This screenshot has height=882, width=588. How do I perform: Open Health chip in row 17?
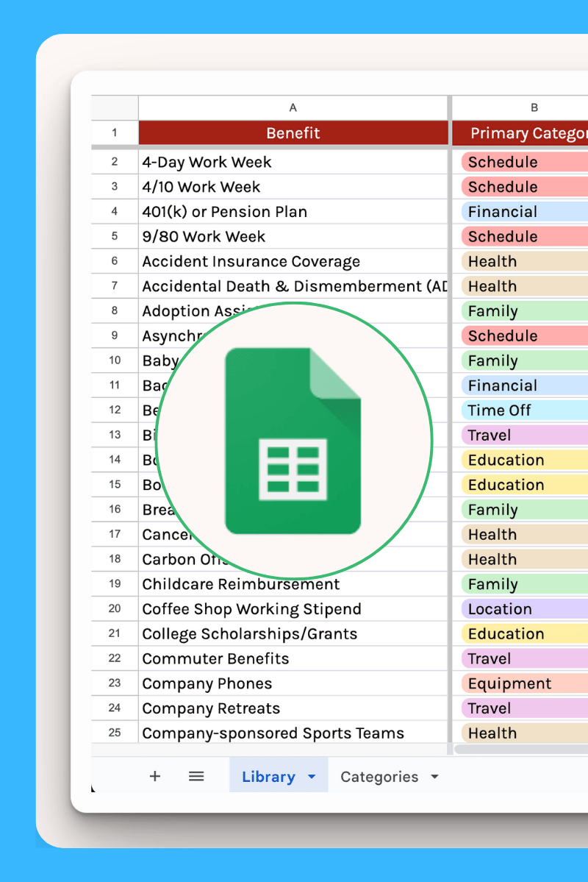[x=525, y=534]
